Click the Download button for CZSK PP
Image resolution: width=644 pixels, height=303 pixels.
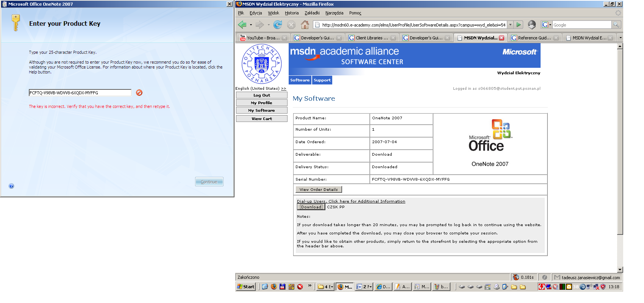click(x=311, y=207)
